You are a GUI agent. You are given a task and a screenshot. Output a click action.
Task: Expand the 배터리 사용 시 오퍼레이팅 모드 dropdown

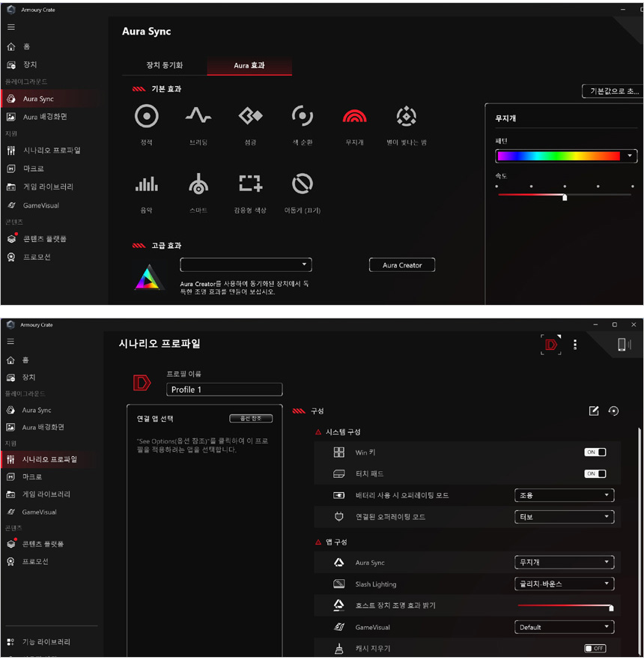pos(564,495)
